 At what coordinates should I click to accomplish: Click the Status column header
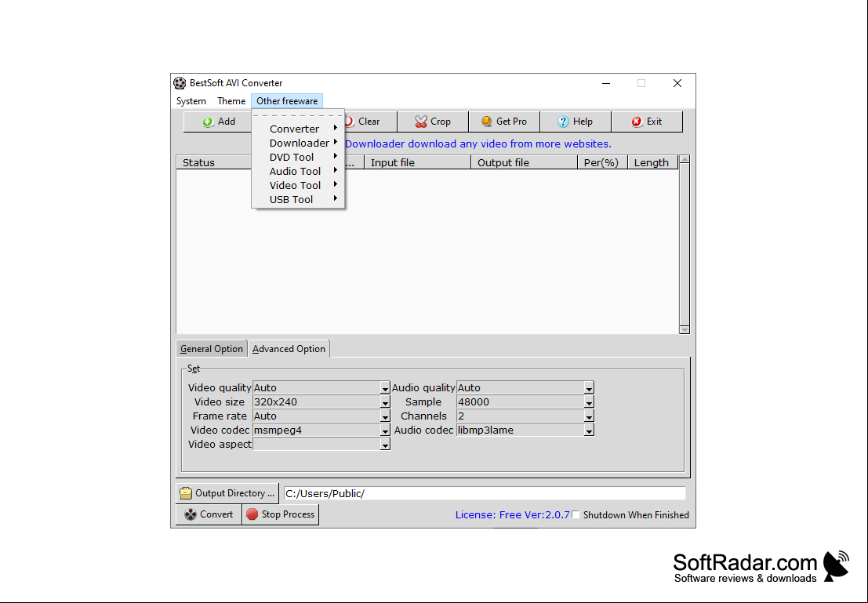click(x=214, y=163)
